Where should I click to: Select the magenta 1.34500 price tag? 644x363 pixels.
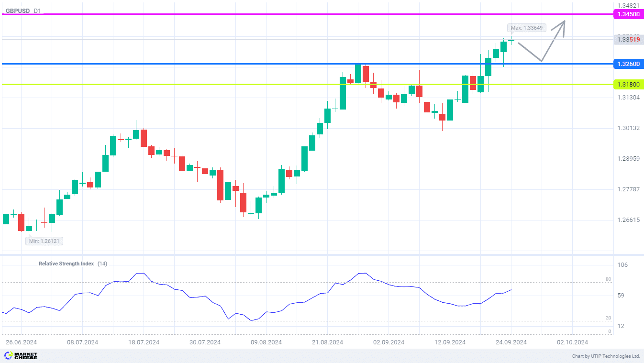tap(628, 14)
